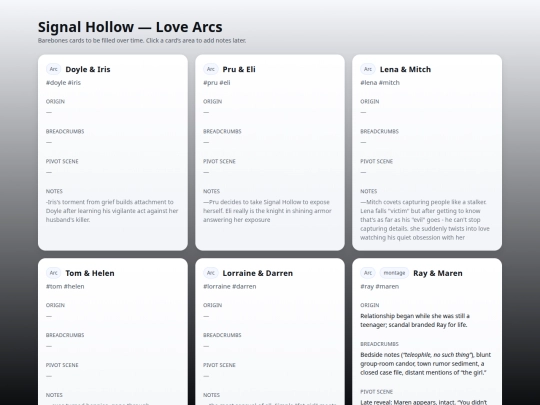
Task: Click Pivot Scene label in Tom & Helen card
Action: tap(62, 365)
